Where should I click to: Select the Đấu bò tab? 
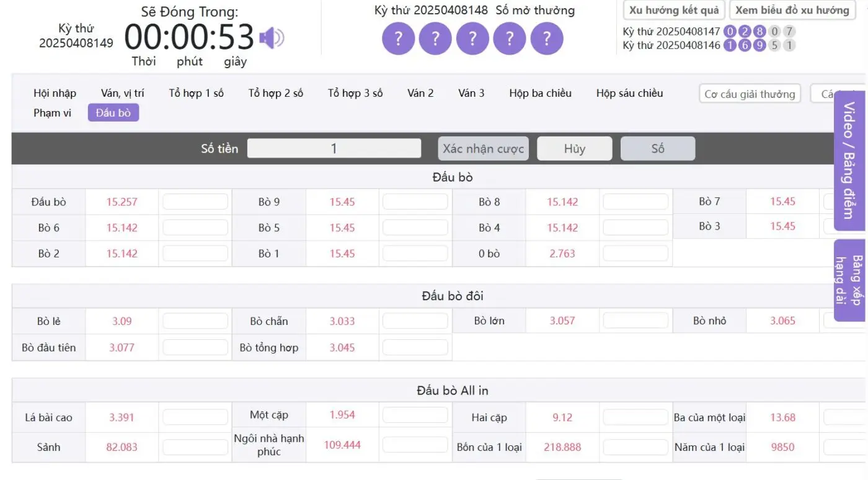pos(113,113)
